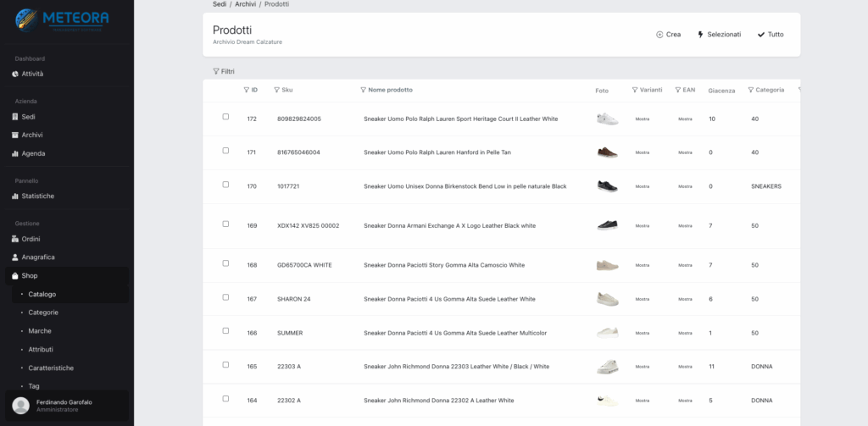Click the Ordini cart icon in sidebar
This screenshot has height=426, width=868.
(15, 239)
